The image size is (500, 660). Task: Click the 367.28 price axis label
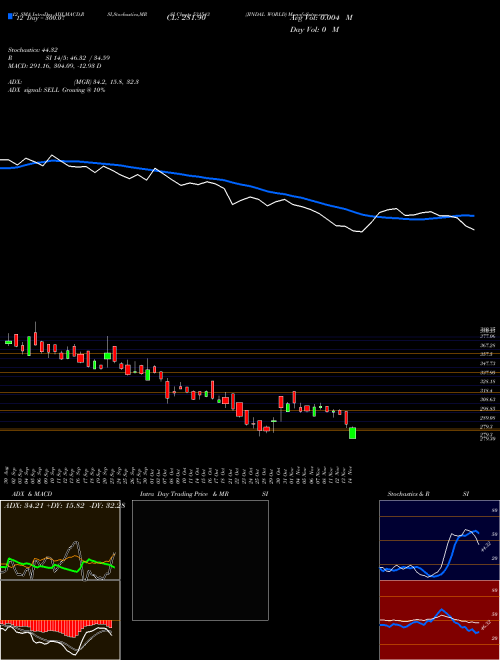(x=488, y=345)
